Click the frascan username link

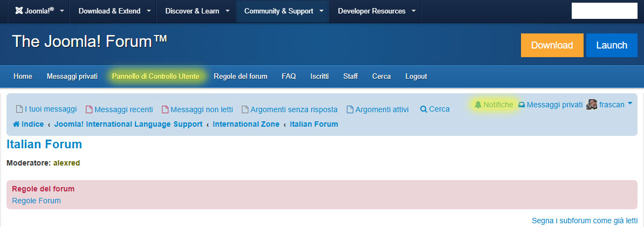[612, 105]
